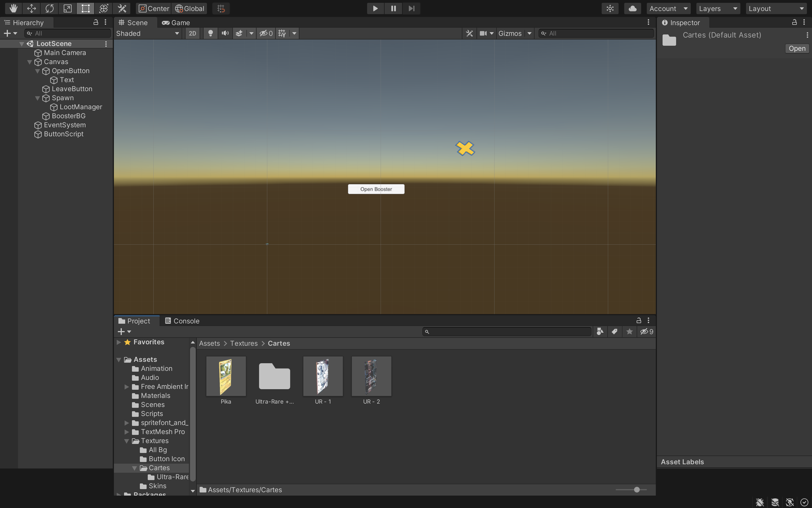
Task: Toggle grid snapping icon in the top toolbar
Action: tap(221, 8)
